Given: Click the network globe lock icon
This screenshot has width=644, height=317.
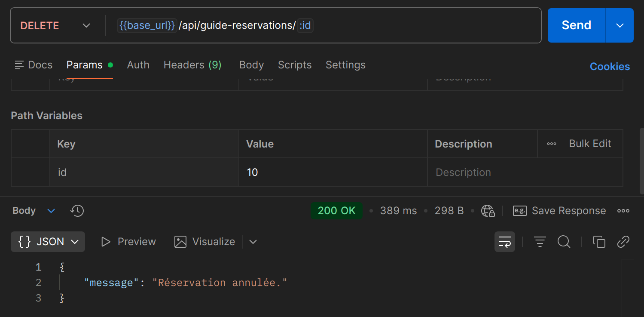Looking at the screenshot, I should [x=488, y=211].
